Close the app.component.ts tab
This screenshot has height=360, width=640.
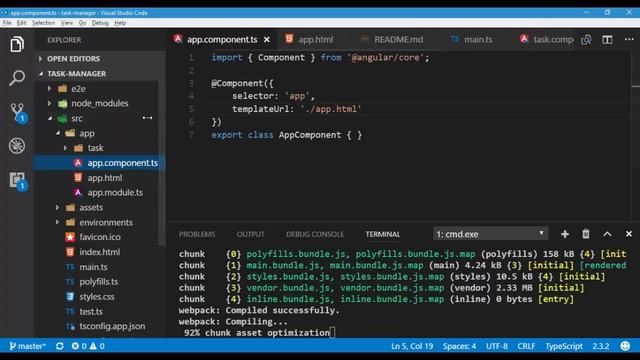point(267,40)
